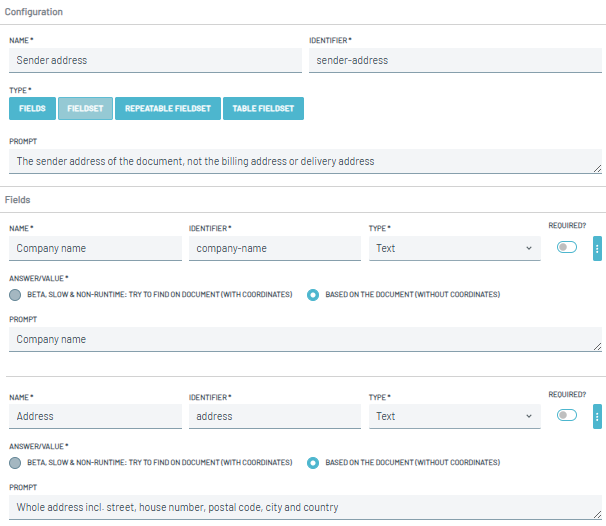Image resolution: width=606 pixels, height=526 pixels.
Task: Select 'Based on the document' for Company name
Action: tap(314, 295)
